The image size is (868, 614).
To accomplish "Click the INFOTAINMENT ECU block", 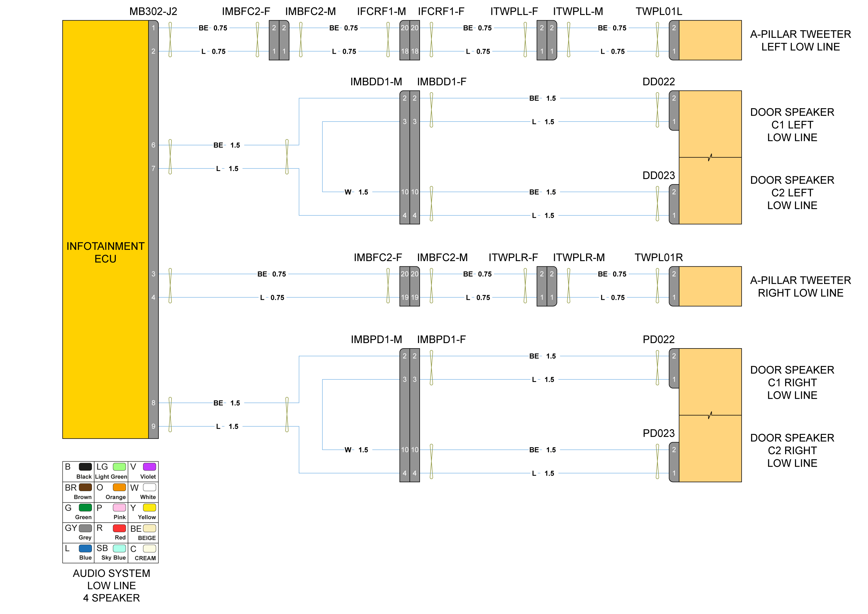I will (x=105, y=252).
